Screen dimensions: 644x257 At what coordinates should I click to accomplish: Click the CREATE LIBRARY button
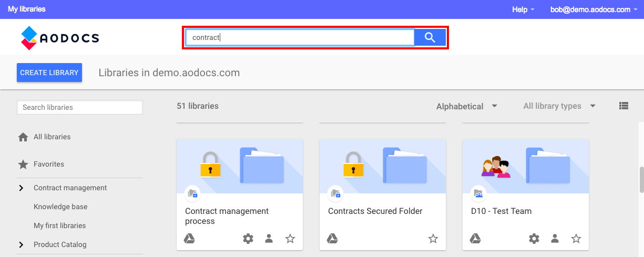49,73
